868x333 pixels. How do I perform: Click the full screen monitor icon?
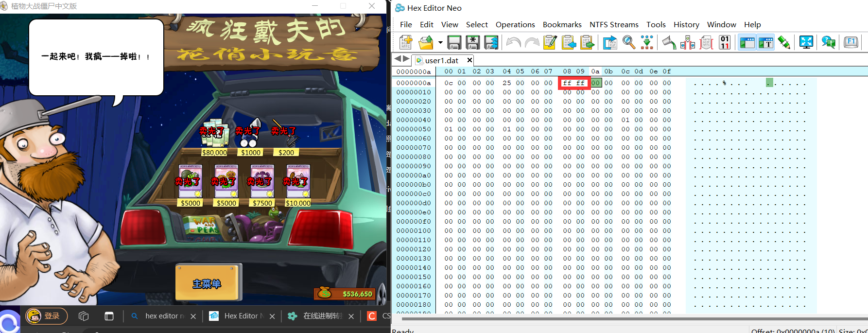806,43
